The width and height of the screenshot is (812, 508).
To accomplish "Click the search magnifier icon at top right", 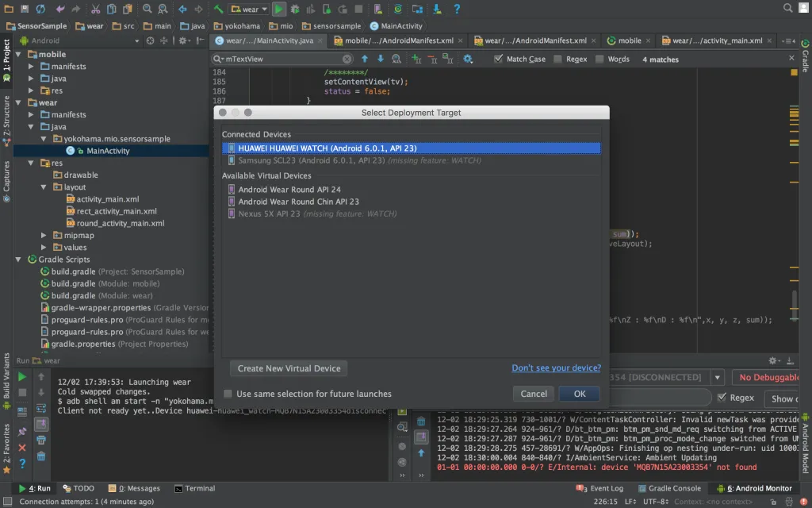I will (x=788, y=9).
